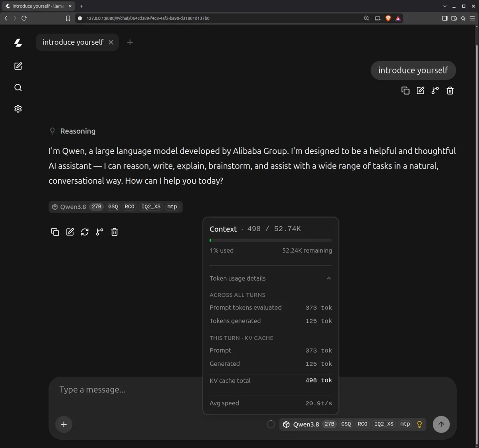479x448 pixels.
Task: Branch conversation from the user message
Action: tap(435, 91)
